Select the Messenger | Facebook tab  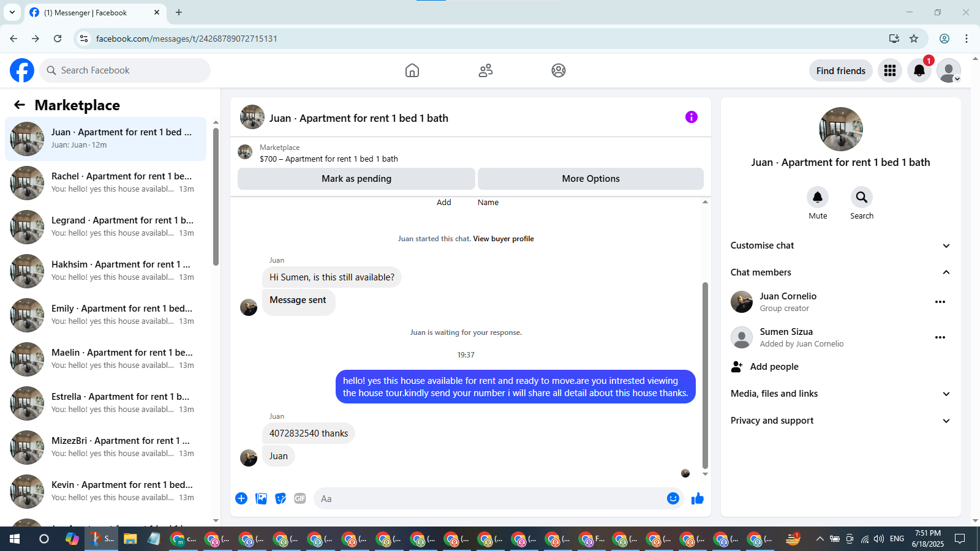coord(96,12)
